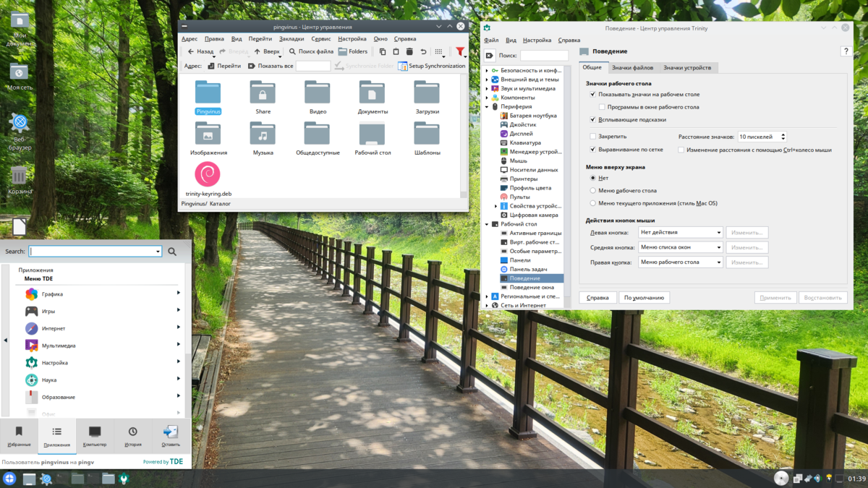Click the search magnifier in TDE menu

[x=172, y=252]
